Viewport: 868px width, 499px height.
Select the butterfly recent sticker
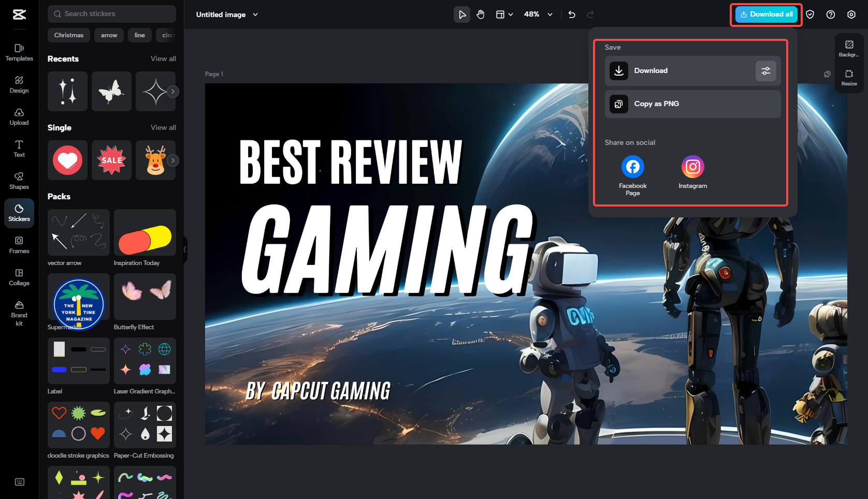pos(111,92)
